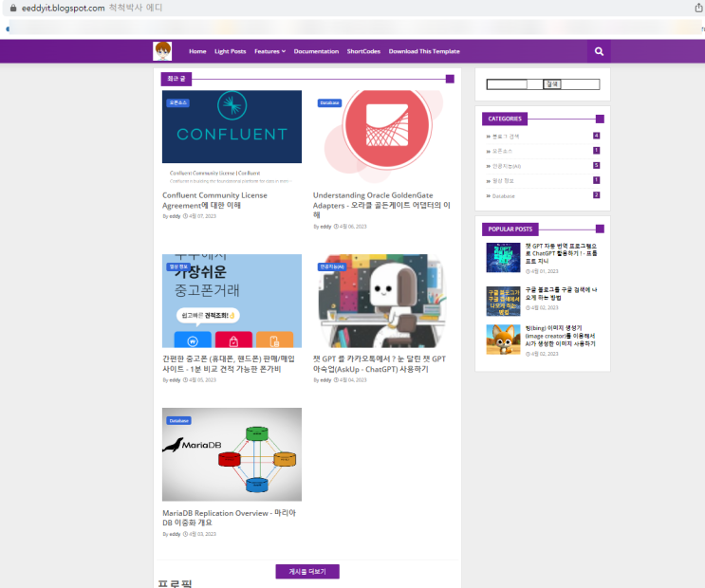Click the CATEGORIES widget heading

[x=505, y=119]
